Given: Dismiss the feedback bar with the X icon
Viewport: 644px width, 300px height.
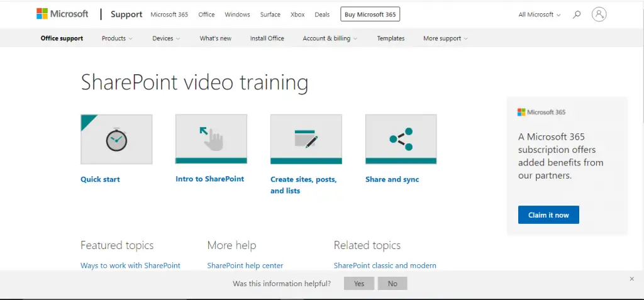Looking at the screenshot, I should [631, 279].
